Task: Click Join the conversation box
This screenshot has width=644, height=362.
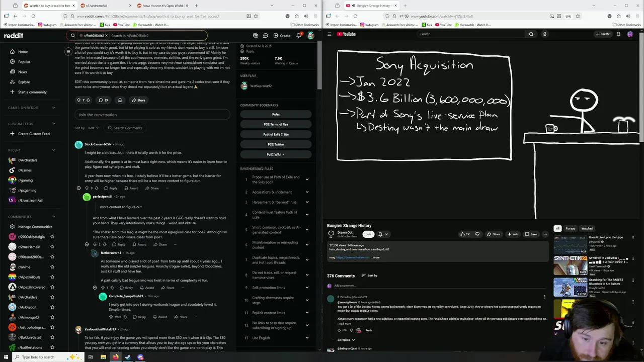Action: [x=152, y=115]
